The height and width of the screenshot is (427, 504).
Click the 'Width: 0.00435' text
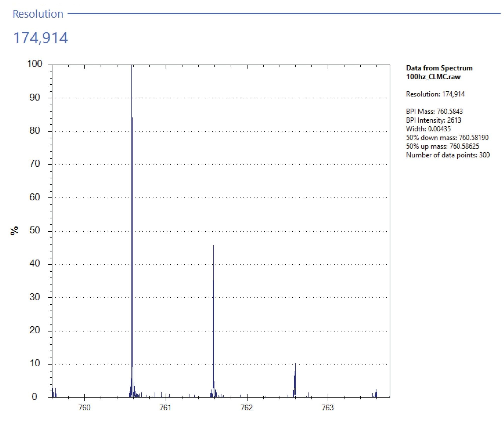tap(428, 129)
